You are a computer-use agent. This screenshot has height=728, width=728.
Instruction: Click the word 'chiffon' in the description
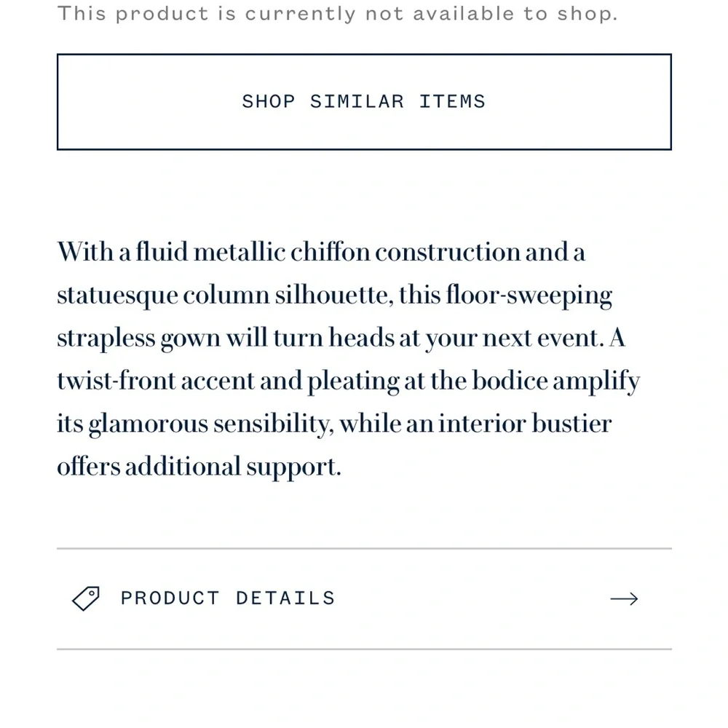pos(330,253)
